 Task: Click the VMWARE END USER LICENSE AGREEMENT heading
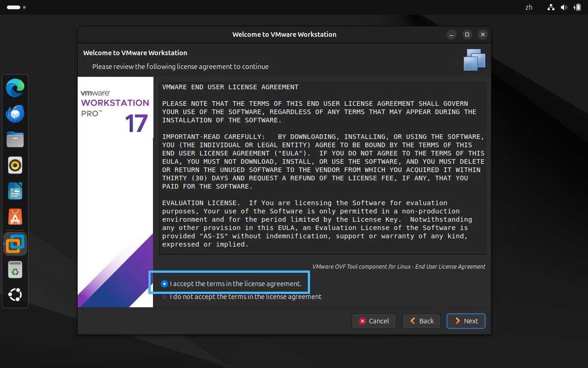(230, 87)
